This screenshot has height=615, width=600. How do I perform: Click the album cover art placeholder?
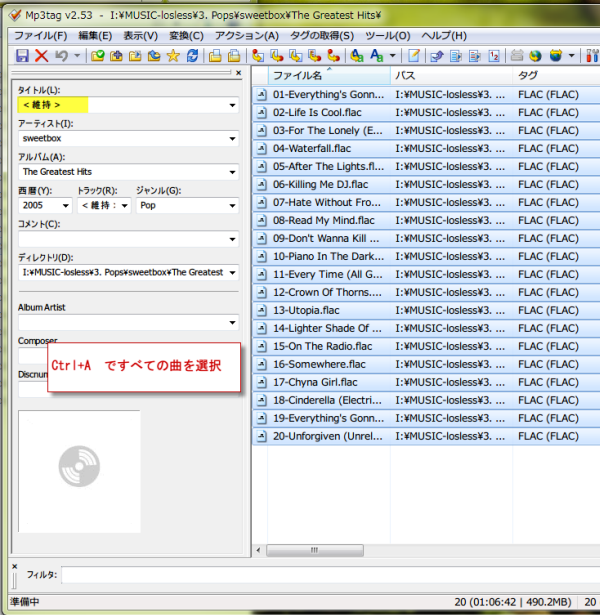tap(79, 470)
